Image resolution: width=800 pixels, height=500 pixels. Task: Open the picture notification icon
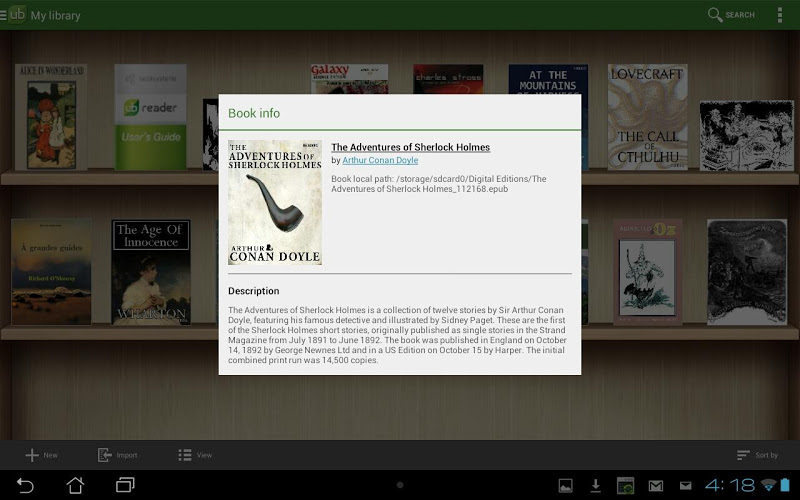(565, 486)
